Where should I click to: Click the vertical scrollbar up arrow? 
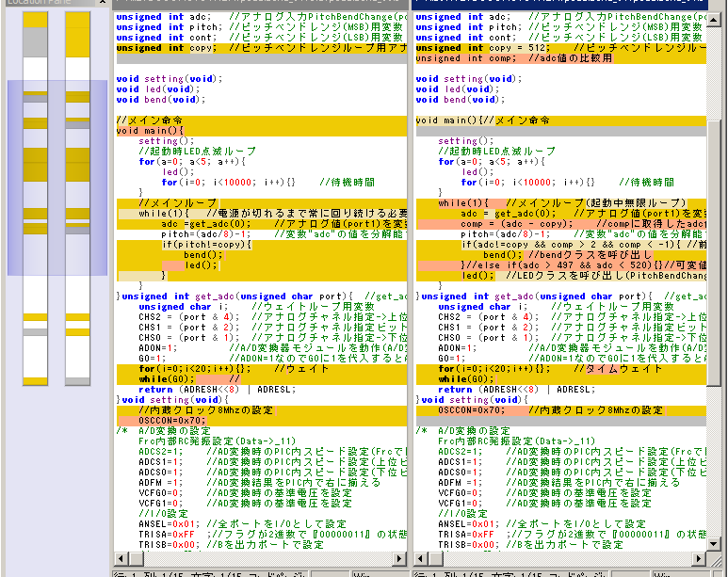click(x=714, y=20)
